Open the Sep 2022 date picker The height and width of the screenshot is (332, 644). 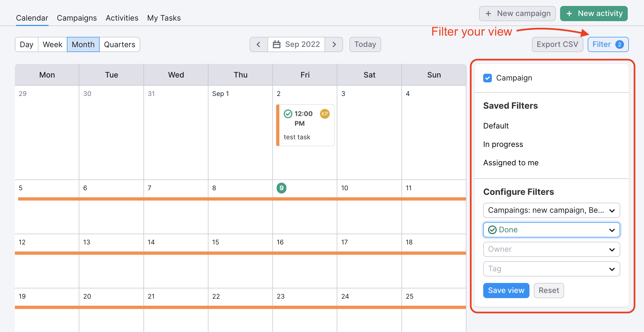coord(296,44)
